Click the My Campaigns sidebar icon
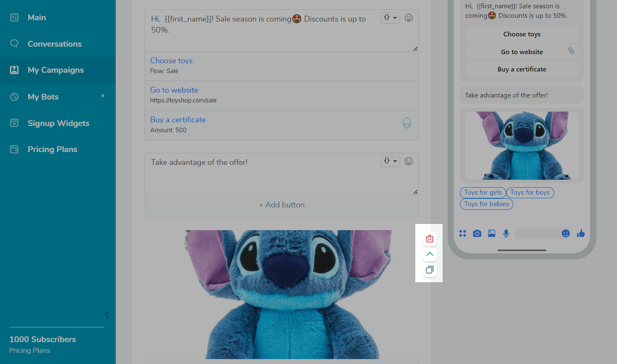This screenshot has width=617, height=364. click(x=14, y=70)
